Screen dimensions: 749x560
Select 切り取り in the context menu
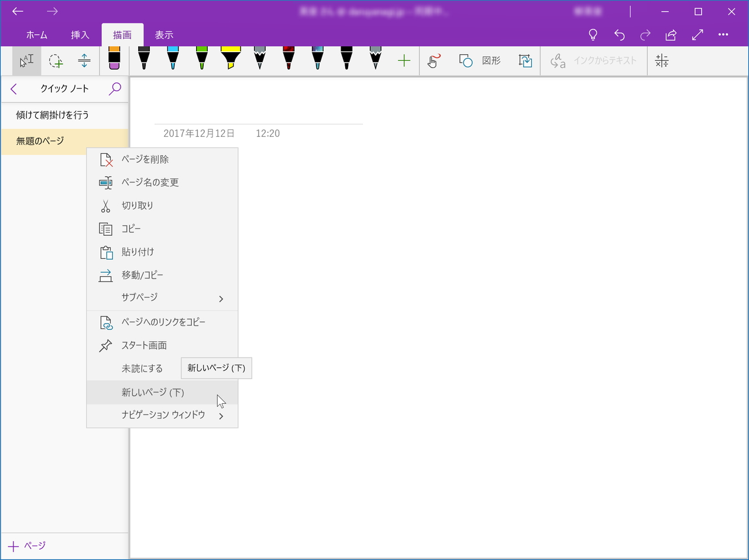coord(162,205)
